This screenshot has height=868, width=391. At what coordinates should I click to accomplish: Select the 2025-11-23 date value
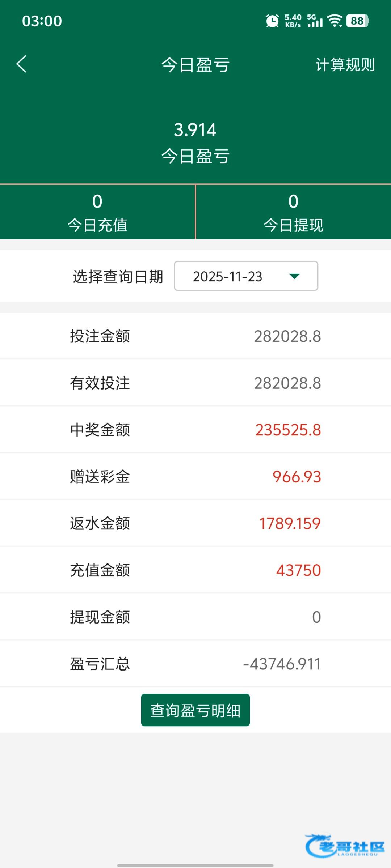pos(227,276)
